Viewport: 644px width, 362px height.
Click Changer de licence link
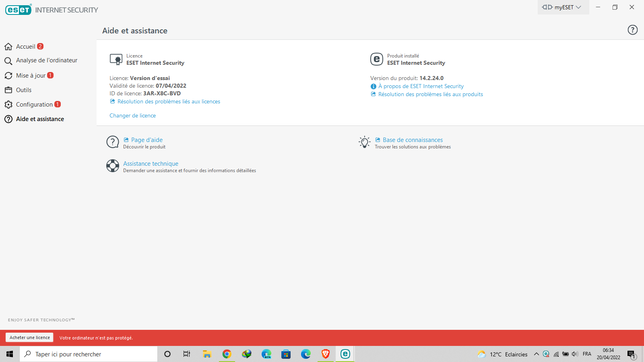coord(132,116)
